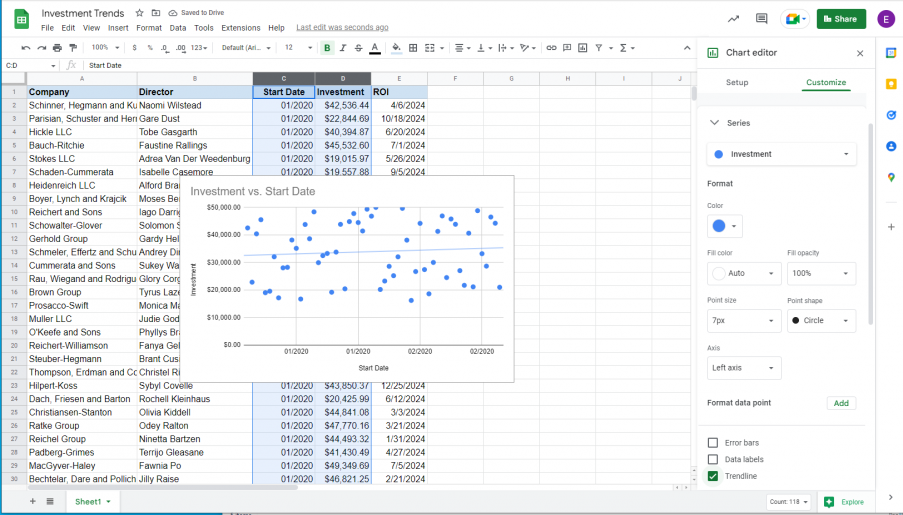
Task: Toggle strikethrough formatting
Action: coord(358,48)
